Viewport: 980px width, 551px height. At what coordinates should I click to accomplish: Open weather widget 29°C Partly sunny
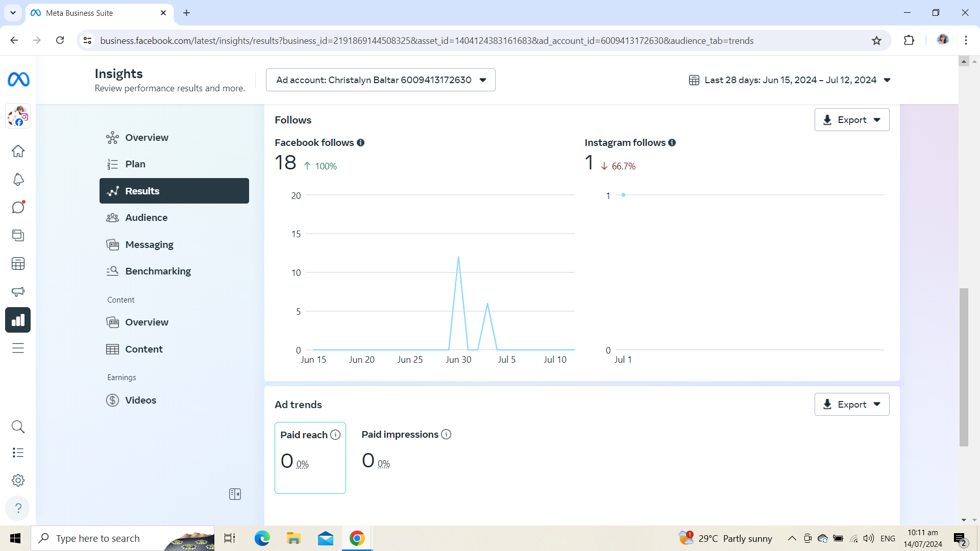click(x=725, y=538)
